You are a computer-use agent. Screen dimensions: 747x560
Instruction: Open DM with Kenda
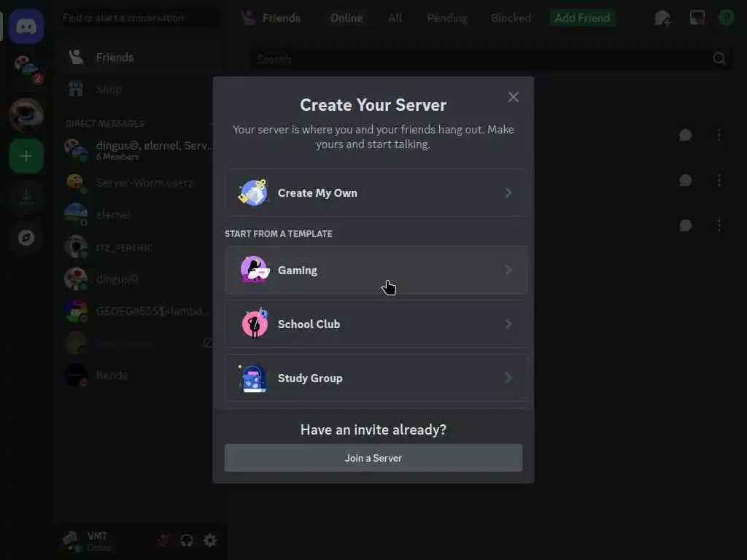pyautogui.click(x=141, y=376)
